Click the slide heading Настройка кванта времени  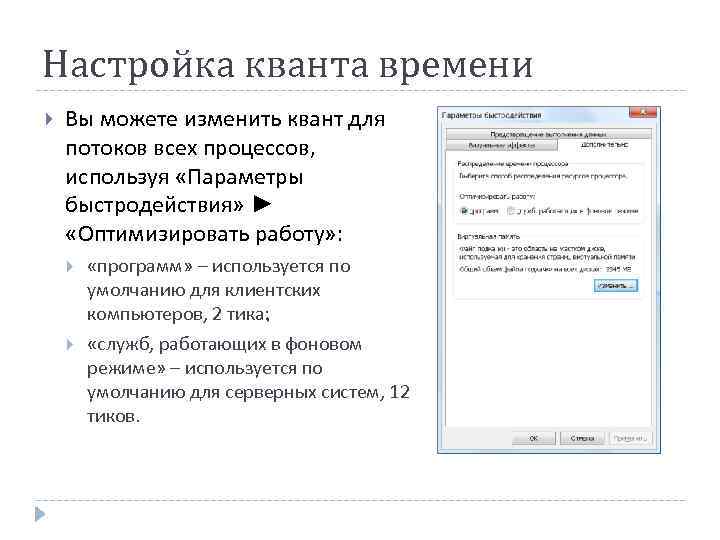288,65
